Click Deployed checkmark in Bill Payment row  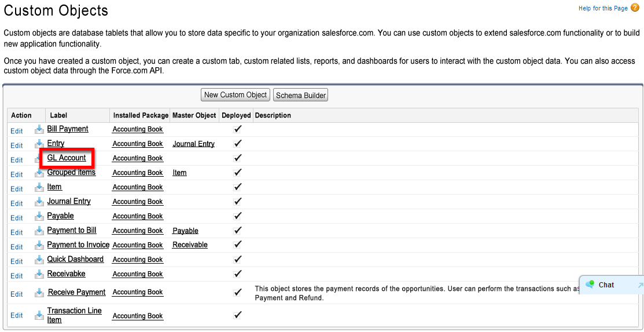pyautogui.click(x=237, y=129)
